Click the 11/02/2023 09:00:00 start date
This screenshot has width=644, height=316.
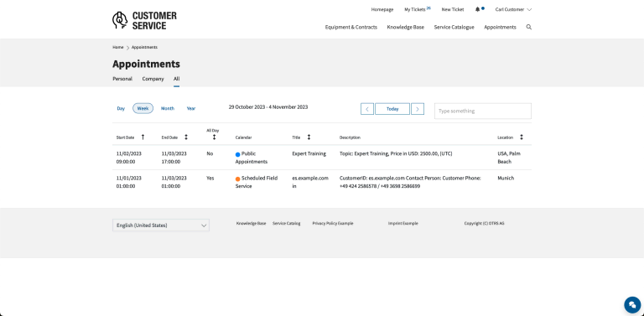coord(129,158)
